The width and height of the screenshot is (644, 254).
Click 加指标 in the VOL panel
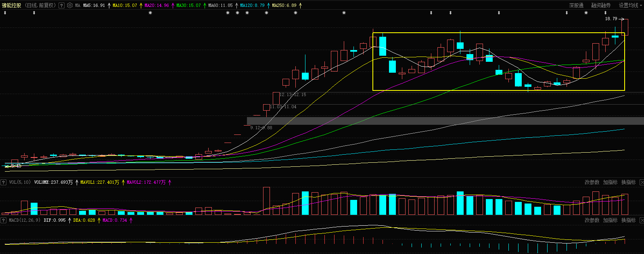click(x=610, y=182)
